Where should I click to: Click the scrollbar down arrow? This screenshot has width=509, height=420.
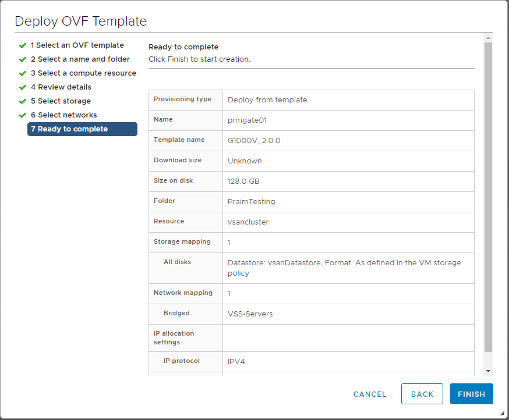pyautogui.click(x=488, y=370)
